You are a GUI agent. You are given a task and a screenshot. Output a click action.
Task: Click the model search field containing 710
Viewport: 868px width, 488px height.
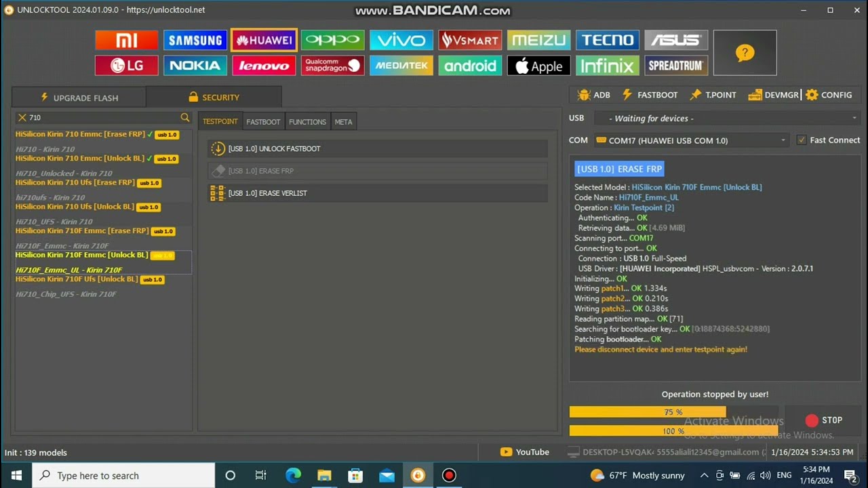(x=103, y=117)
